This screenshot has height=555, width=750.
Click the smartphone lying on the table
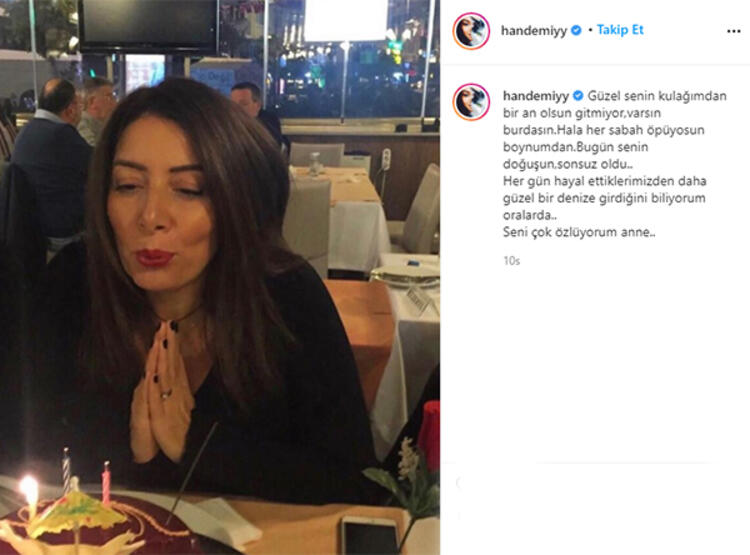(x=370, y=535)
